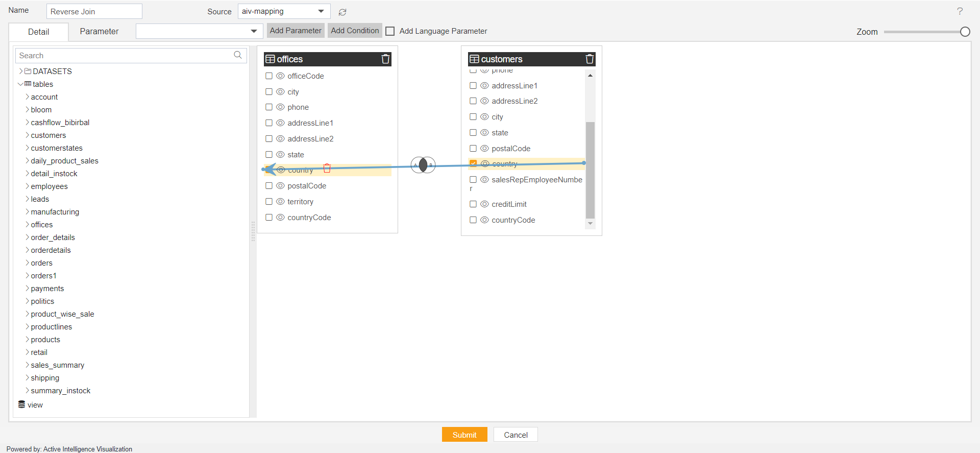Viewport: 980px width, 453px height.
Task: Click customers card scrollbar down arrow
Action: (590, 223)
